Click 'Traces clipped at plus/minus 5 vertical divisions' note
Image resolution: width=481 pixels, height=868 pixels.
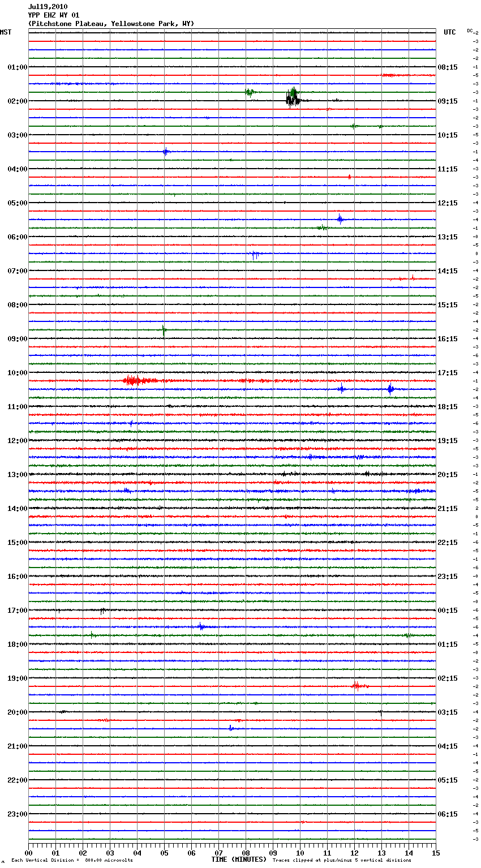342,860
